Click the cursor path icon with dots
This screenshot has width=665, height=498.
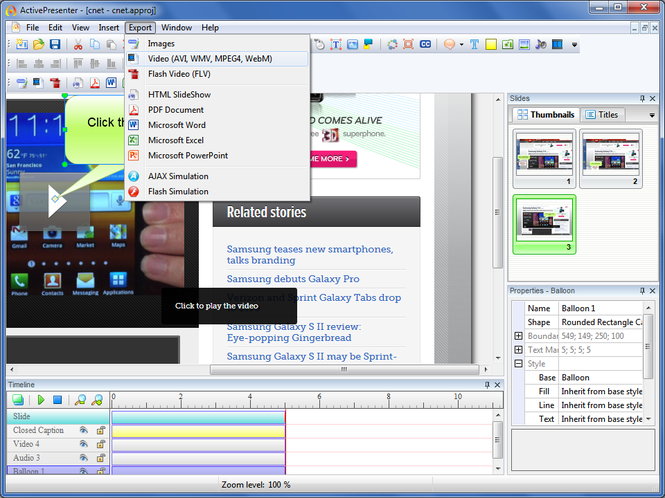click(392, 44)
